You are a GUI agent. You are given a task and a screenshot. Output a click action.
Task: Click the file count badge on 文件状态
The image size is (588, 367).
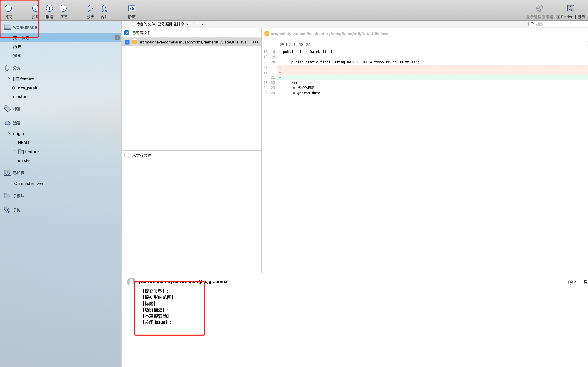pyautogui.click(x=117, y=37)
